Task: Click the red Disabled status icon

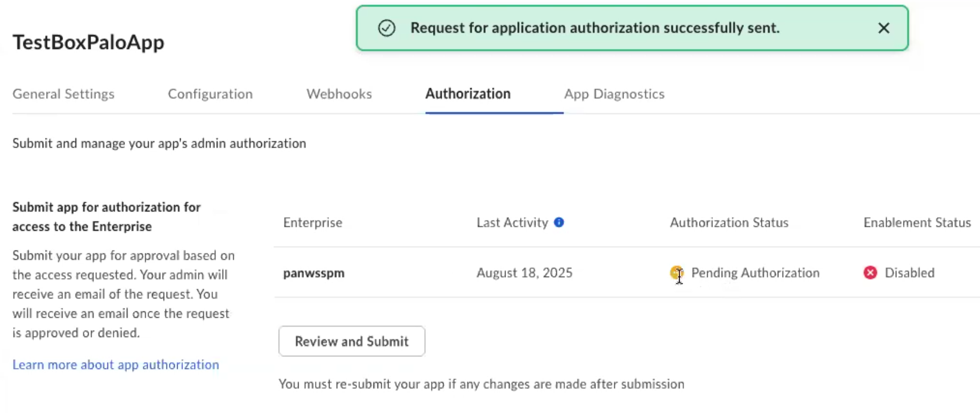Action: click(870, 273)
